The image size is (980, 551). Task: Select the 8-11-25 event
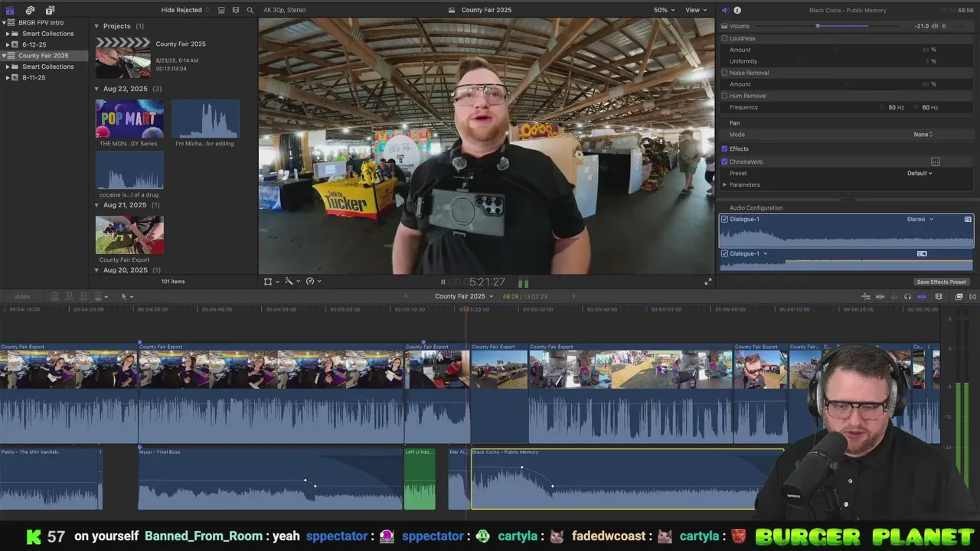pos(34,77)
